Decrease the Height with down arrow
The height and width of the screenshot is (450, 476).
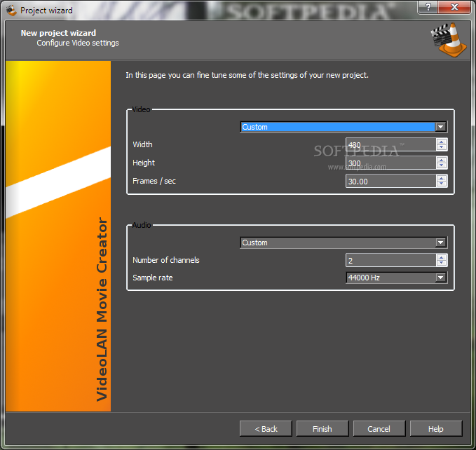(x=442, y=165)
